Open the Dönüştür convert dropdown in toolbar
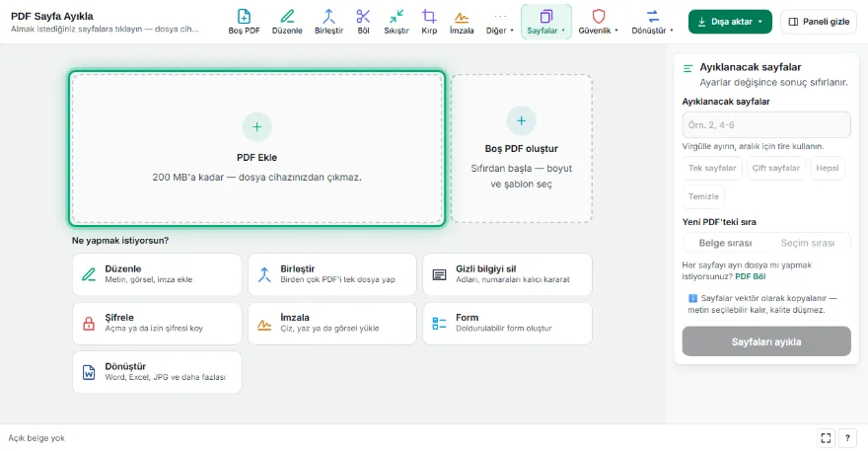 pos(653,22)
